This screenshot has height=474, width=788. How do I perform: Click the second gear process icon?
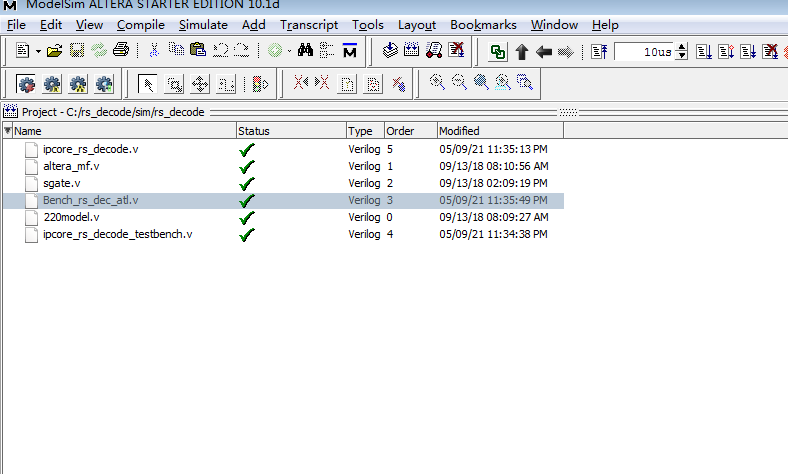click(52, 84)
